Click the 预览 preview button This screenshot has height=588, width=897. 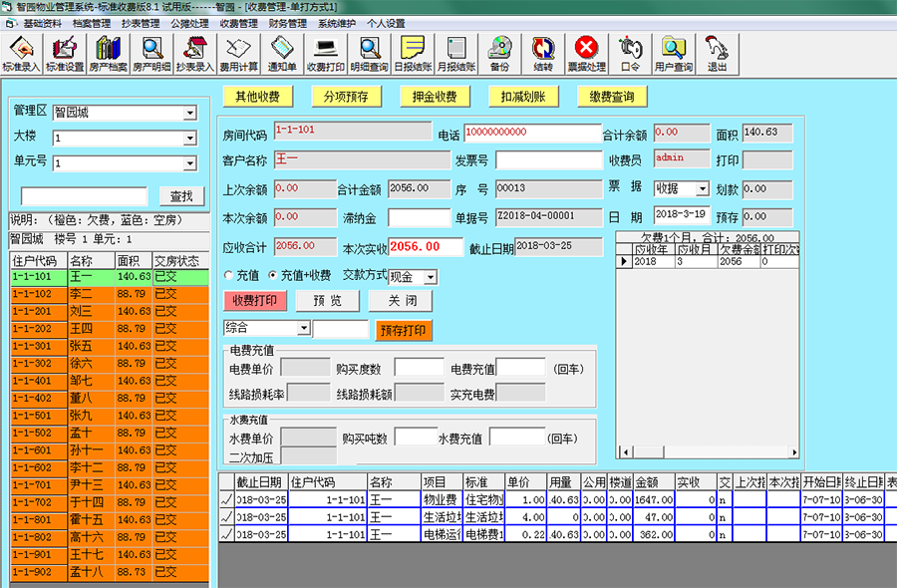click(328, 301)
